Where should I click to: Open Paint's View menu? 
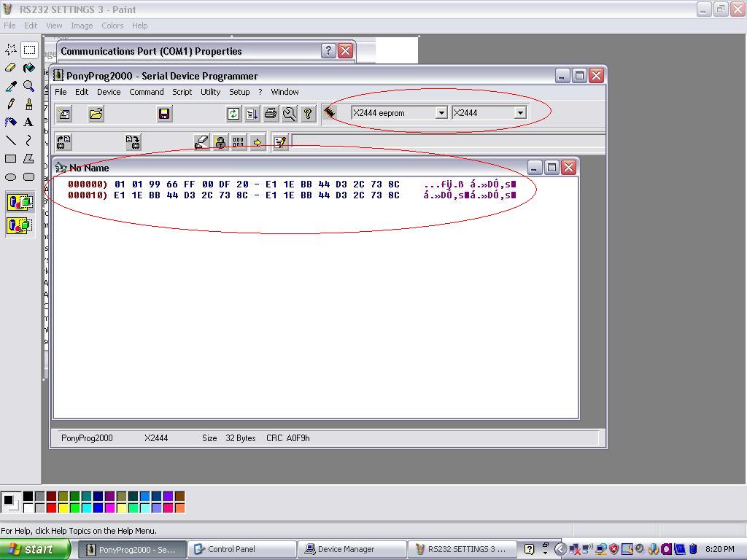click(x=54, y=26)
